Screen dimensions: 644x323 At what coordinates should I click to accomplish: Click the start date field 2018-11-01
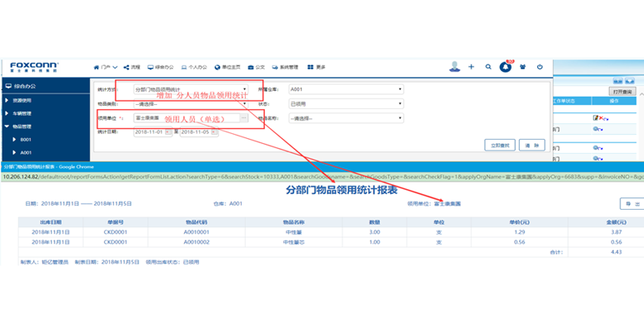152,132
